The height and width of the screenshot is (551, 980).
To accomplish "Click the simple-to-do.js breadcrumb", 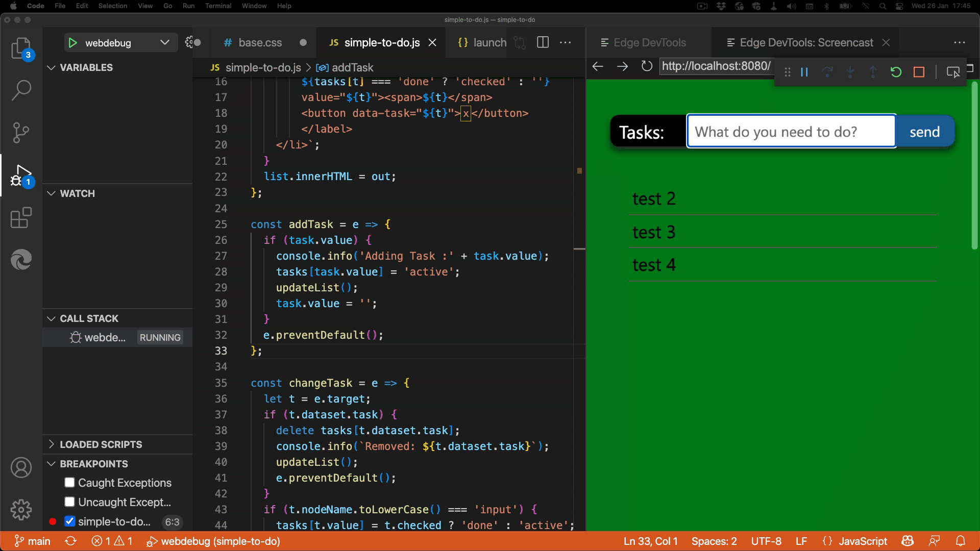I will 256,67.
